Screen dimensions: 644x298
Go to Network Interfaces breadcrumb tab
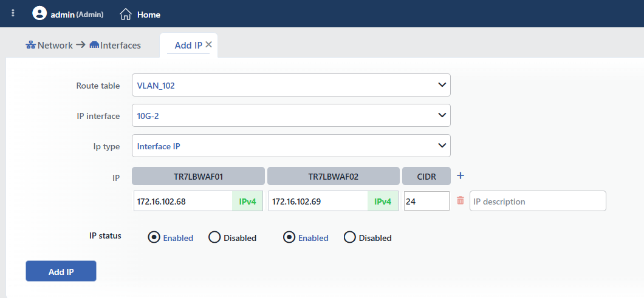pyautogui.click(x=83, y=45)
